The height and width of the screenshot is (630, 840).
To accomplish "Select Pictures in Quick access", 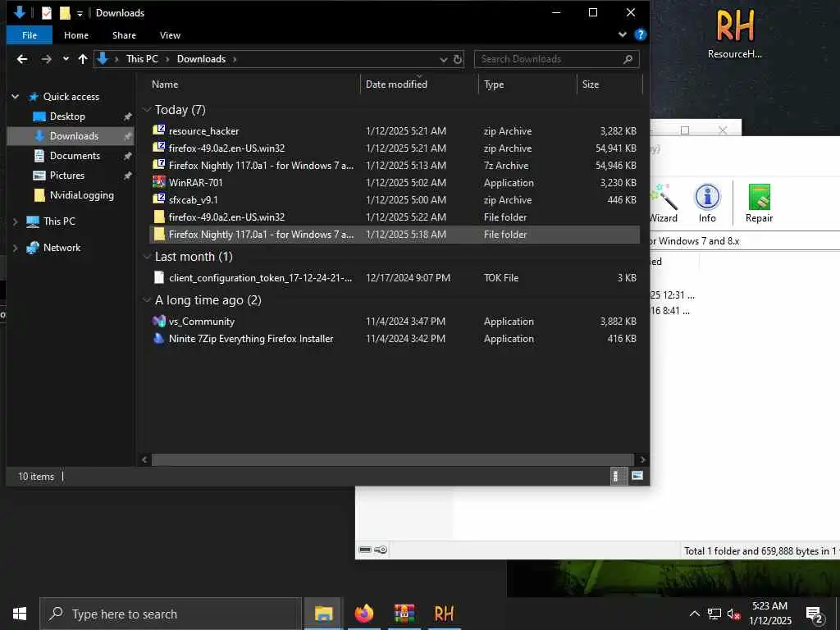I will pyautogui.click(x=67, y=176).
